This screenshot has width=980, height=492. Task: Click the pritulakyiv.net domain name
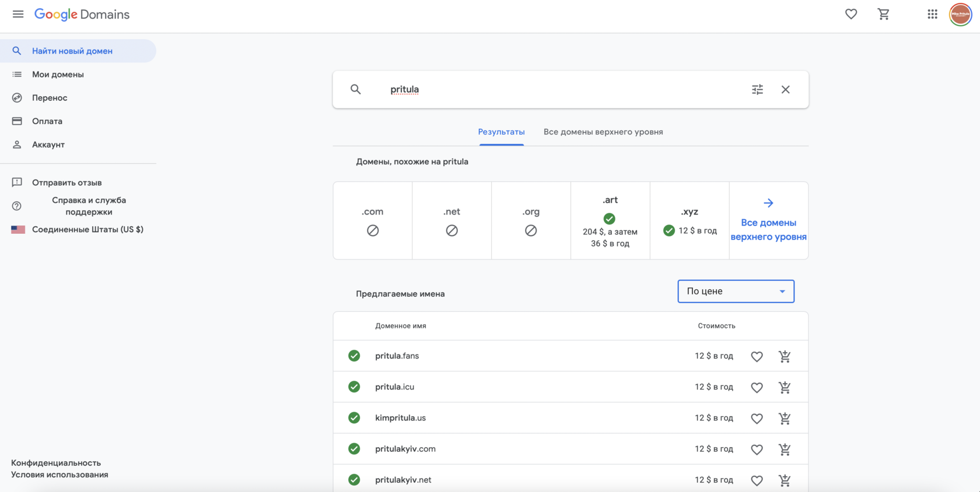(x=403, y=480)
